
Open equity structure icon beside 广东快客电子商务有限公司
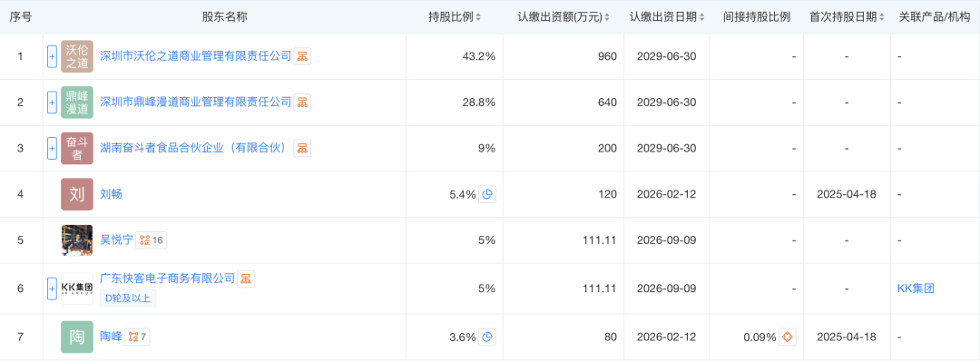pyautogui.click(x=246, y=279)
